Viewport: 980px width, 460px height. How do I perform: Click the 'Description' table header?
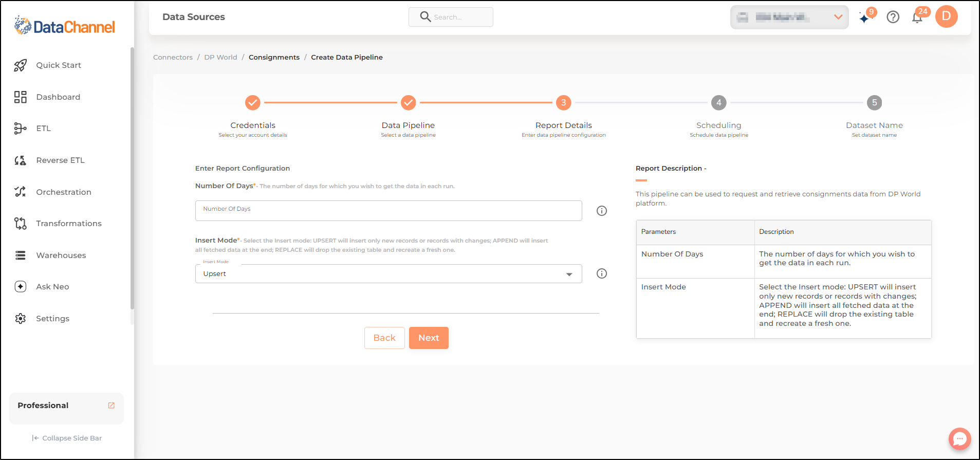[x=843, y=232]
